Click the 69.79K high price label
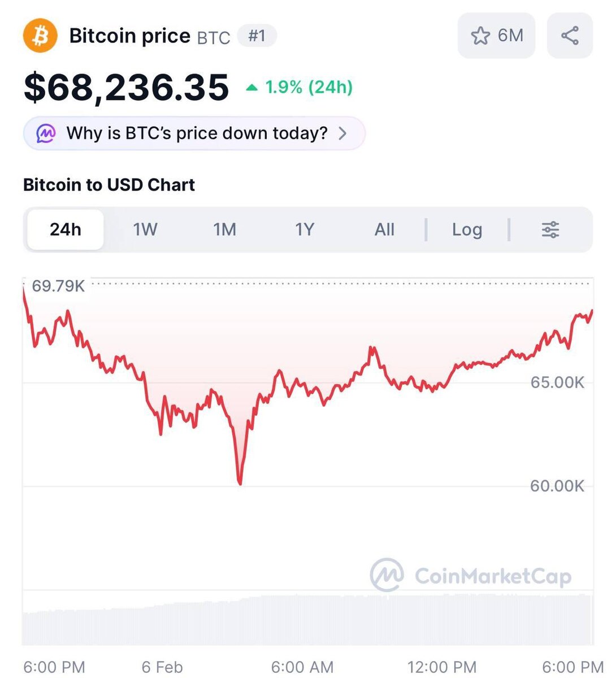 coord(58,286)
